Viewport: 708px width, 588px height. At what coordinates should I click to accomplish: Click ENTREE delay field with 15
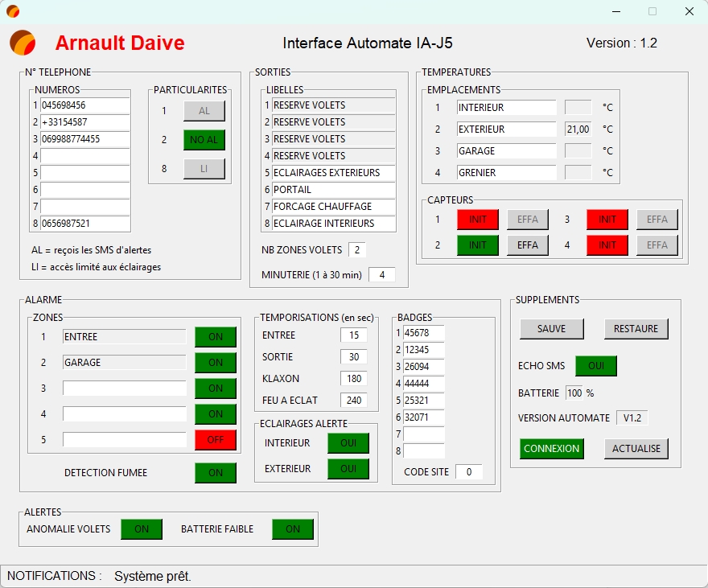tap(353, 335)
